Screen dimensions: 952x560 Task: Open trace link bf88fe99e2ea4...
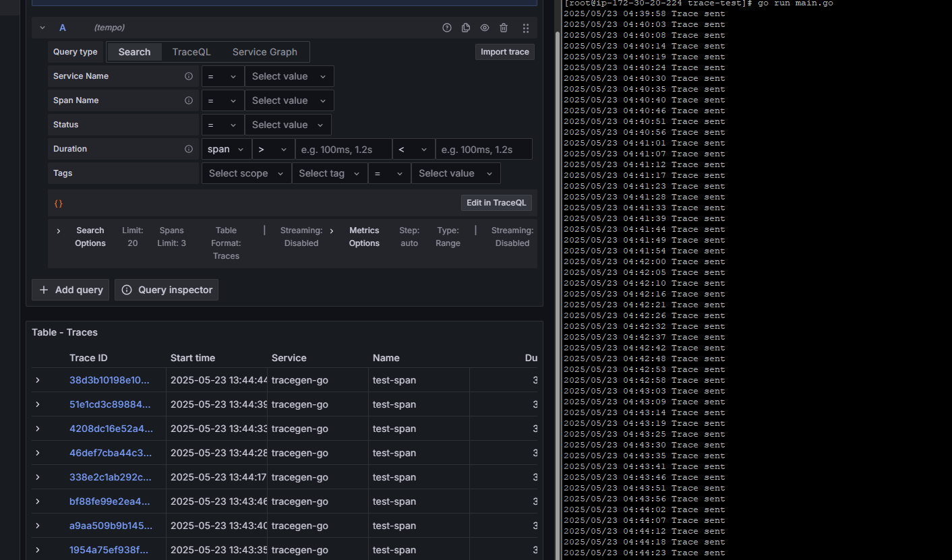tap(110, 501)
